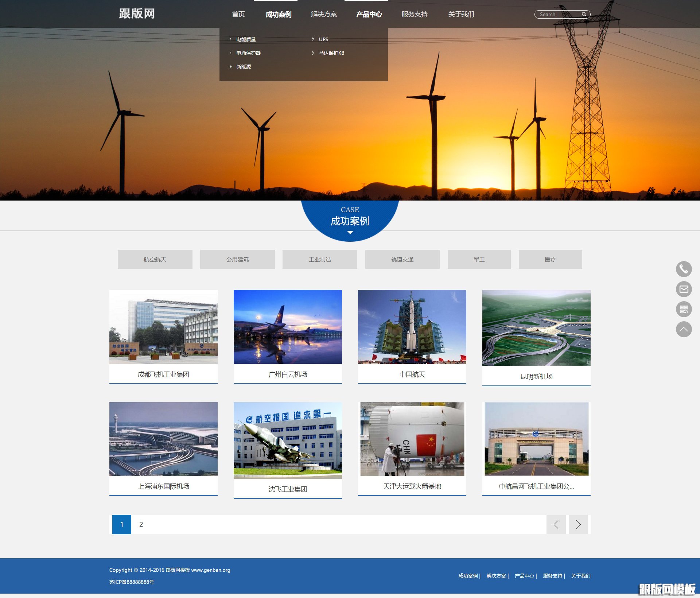Click the down triangle under 成功案例 heading
Image resolution: width=700 pixels, height=598 pixels.
coord(350,232)
